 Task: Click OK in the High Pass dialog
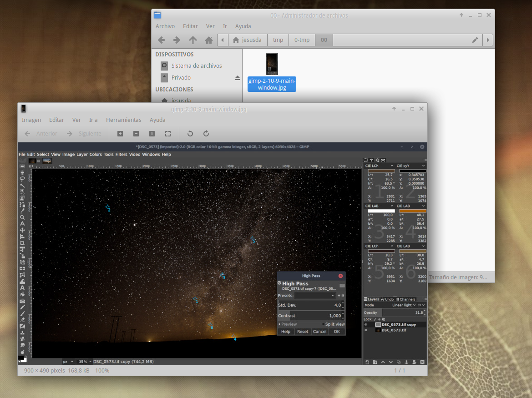tap(336, 332)
